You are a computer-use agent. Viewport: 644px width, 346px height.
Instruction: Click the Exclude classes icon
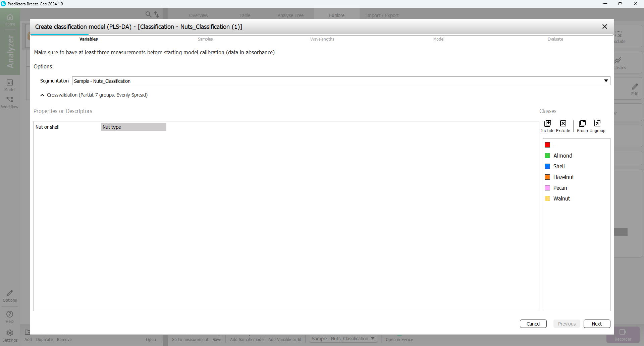tap(563, 123)
